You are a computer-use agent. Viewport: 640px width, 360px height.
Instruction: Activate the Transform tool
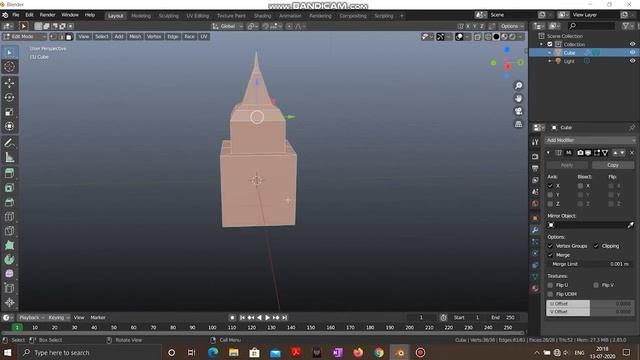click(9, 126)
